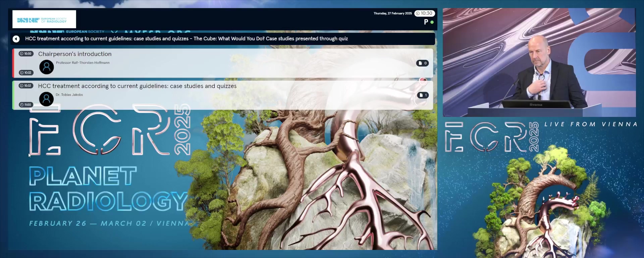Click the 10:30 start time badge of introduction
The width and height of the screenshot is (644, 258).
pyautogui.click(x=26, y=54)
